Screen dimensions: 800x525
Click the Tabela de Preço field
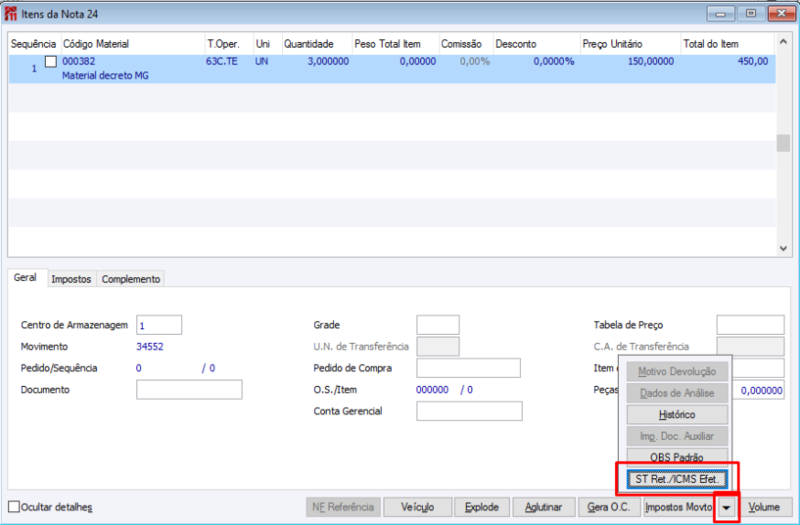(x=750, y=325)
